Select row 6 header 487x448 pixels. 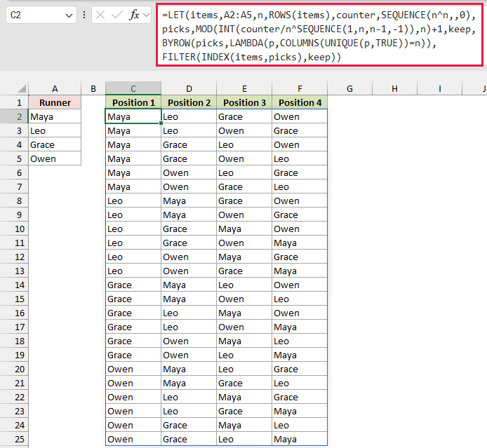14,172
